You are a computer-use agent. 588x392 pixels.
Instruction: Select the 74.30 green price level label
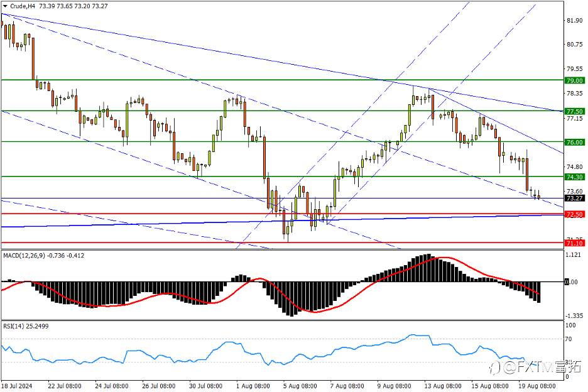pyautogui.click(x=575, y=177)
